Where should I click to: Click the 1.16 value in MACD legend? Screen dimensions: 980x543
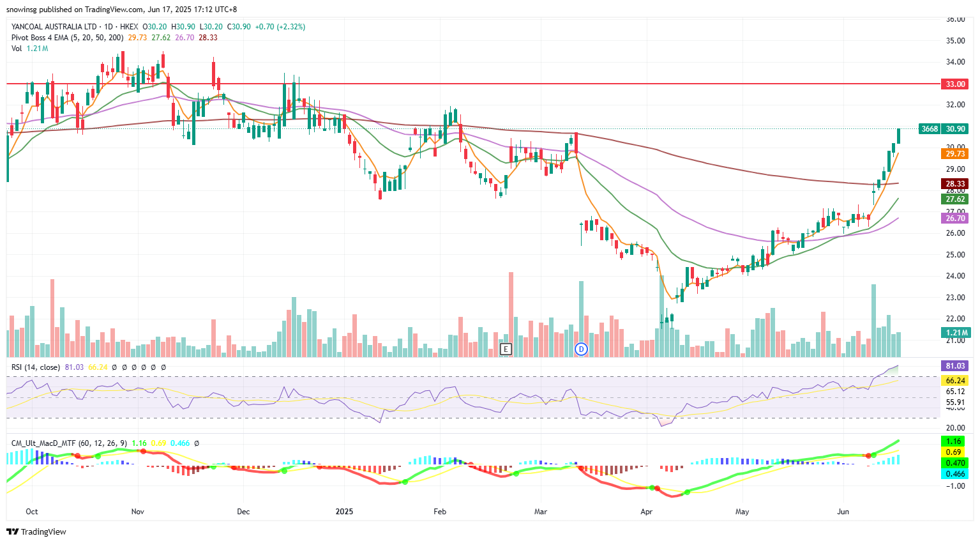[x=139, y=443]
